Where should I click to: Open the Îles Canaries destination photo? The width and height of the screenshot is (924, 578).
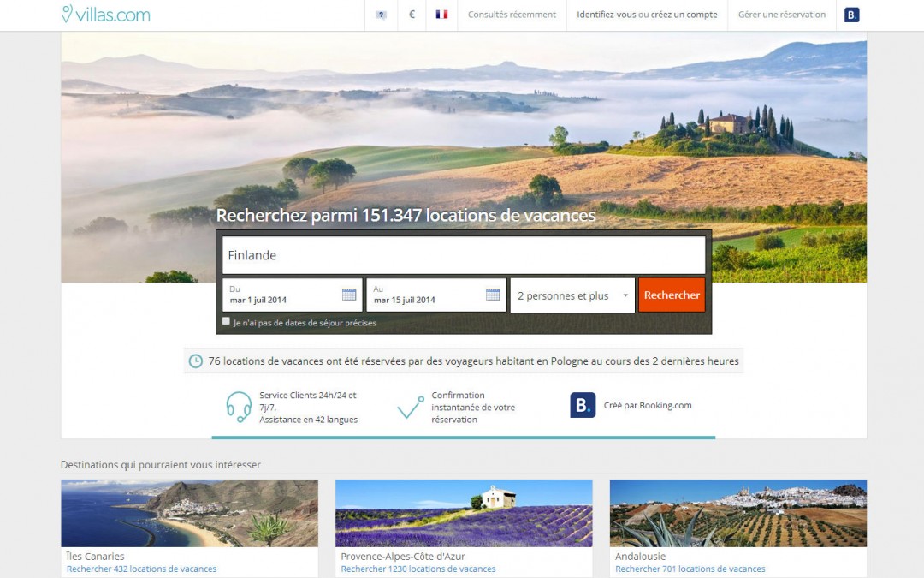[189, 513]
